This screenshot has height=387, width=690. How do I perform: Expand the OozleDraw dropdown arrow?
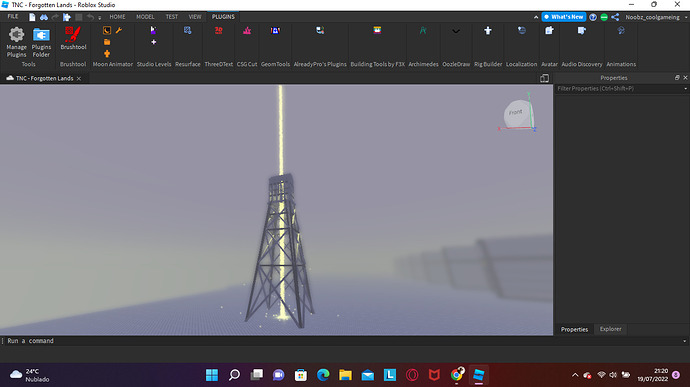456,31
